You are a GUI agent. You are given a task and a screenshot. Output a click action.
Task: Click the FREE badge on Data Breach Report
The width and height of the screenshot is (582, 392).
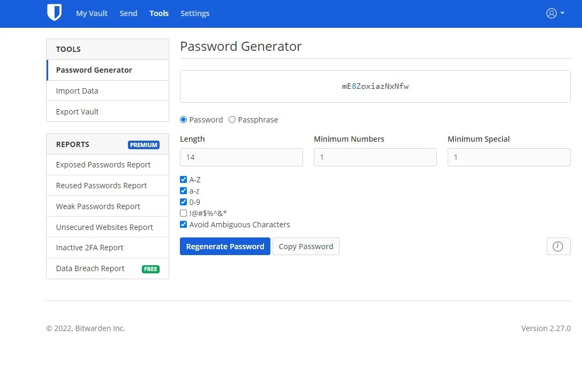pos(150,268)
